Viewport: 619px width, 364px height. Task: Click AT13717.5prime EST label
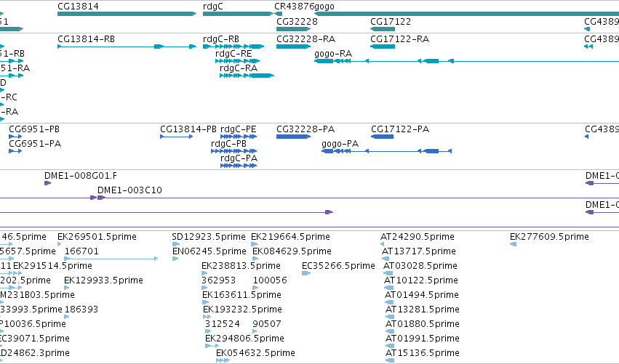(419, 251)
